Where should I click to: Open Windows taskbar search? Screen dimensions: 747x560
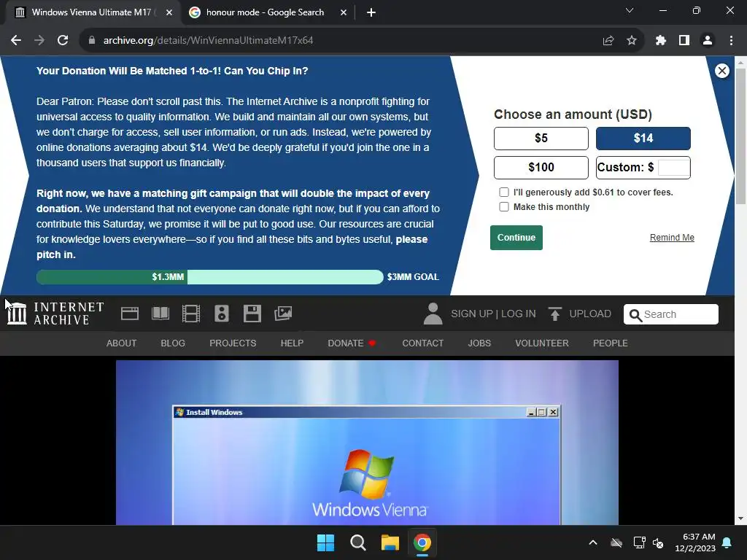(357, 542)
